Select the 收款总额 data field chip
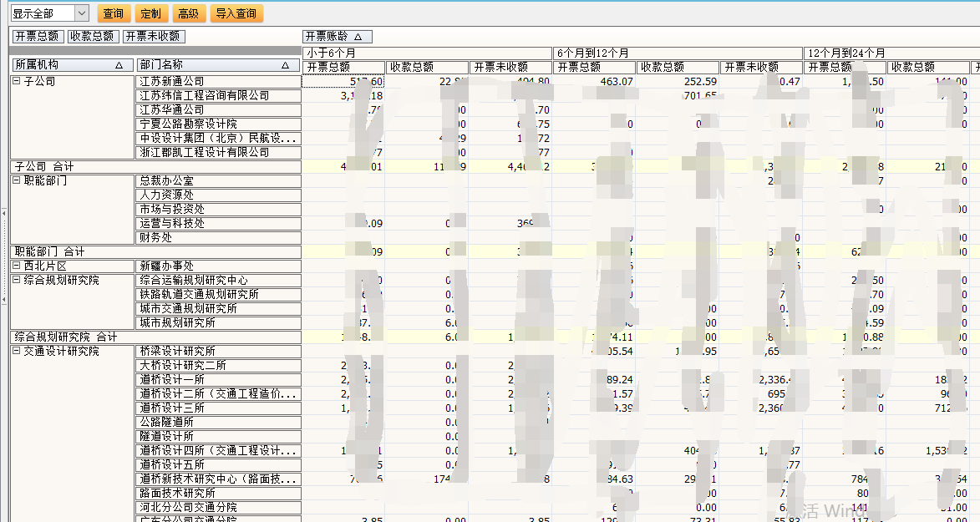This screenshot has width=980, height=522. coord(92,36)
